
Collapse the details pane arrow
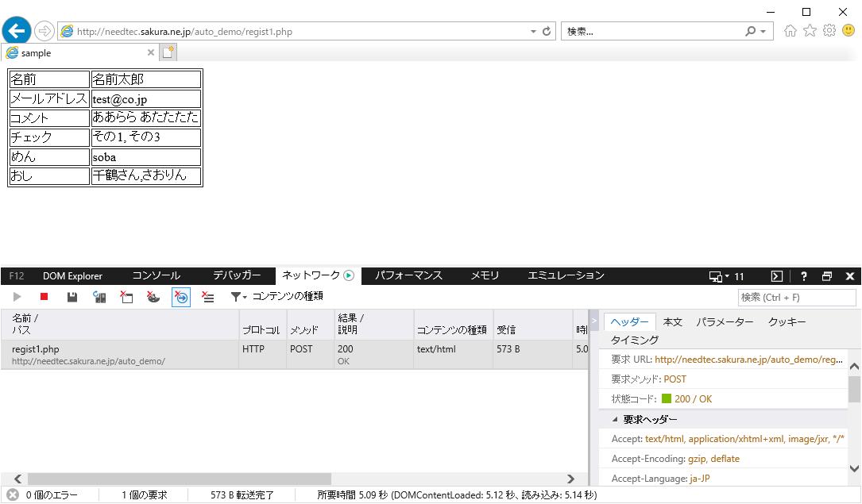(594, 321)
